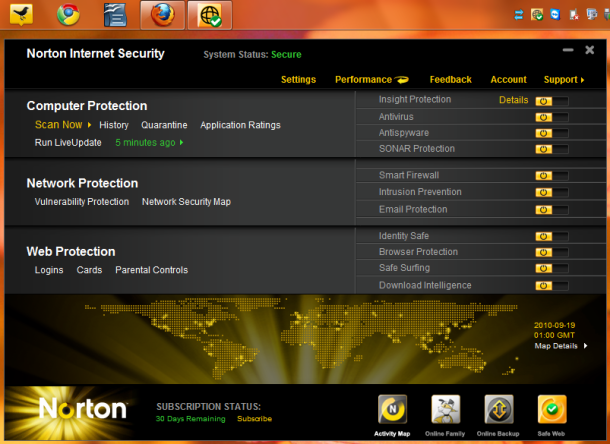610x444 pixels.
Task: Click the globe checkmark taskbar icon
Action: (210, 16)
